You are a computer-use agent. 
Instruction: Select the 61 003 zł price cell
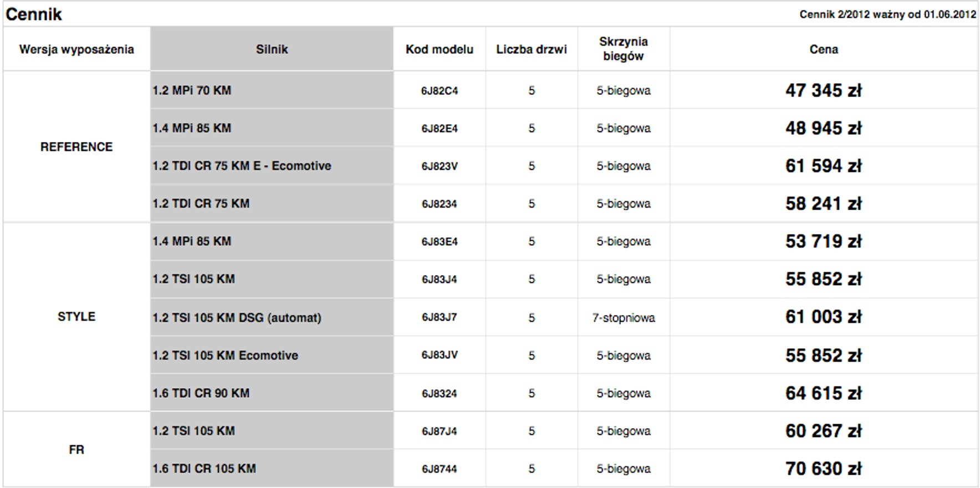point(824,317)
